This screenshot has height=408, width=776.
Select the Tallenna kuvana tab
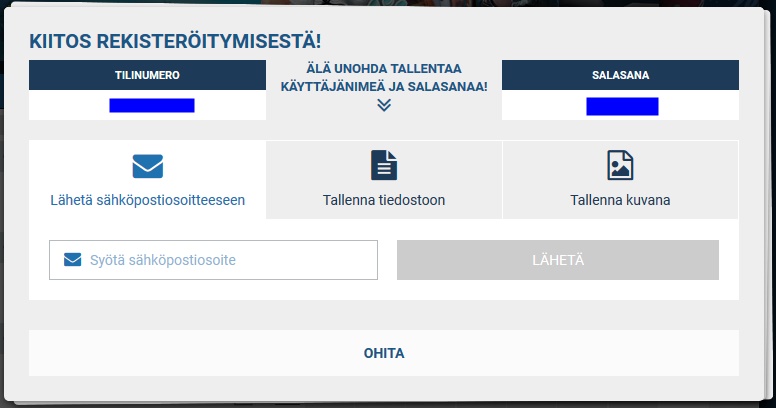(620, 180)
